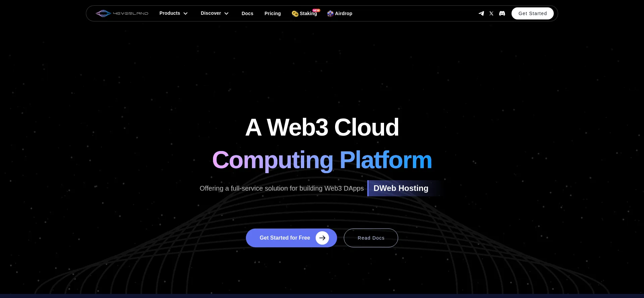Image resolution: width=644 pixels, height=298 pixels.
Task: Click the 4EVERLAND logo icon
Action: pos(103,13)
